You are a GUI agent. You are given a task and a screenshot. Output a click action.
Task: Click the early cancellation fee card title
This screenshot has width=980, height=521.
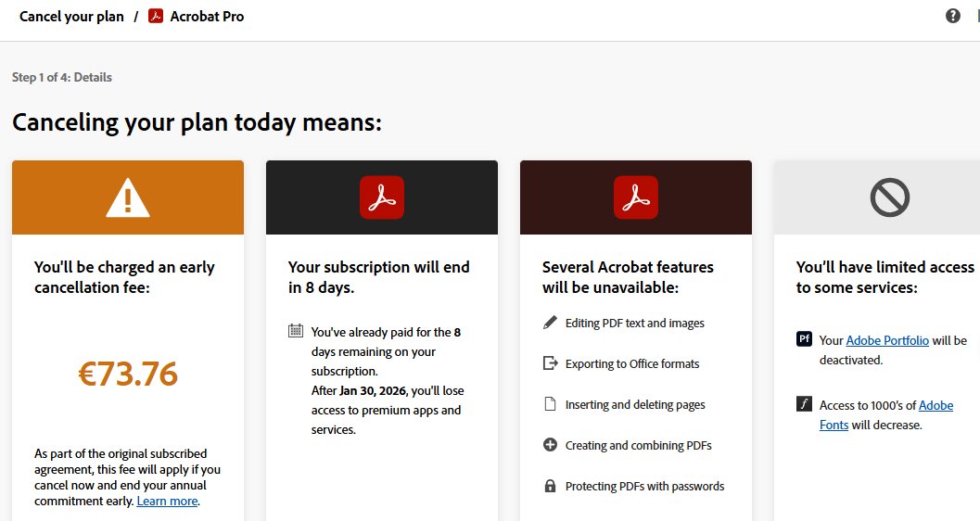(124, 277)
